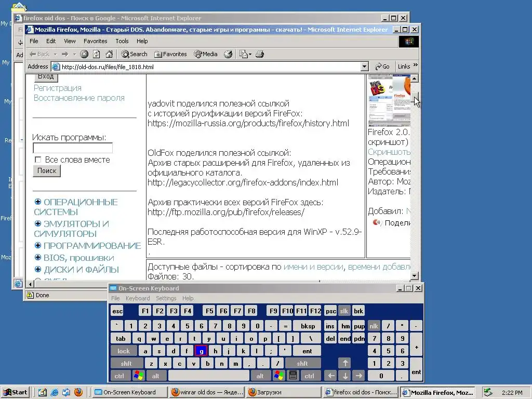Click the esc key on on-screen keyboard
Screen dimensions: 532x399
117,311
